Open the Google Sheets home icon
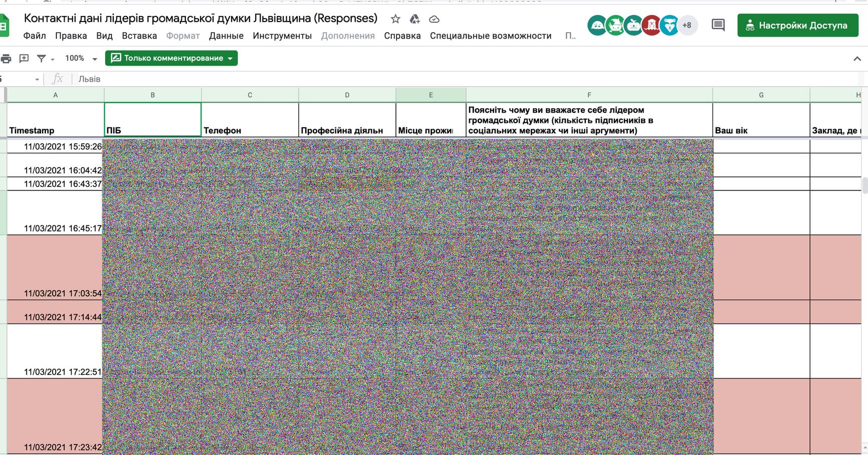868x455 pixels. pos(4,26)
